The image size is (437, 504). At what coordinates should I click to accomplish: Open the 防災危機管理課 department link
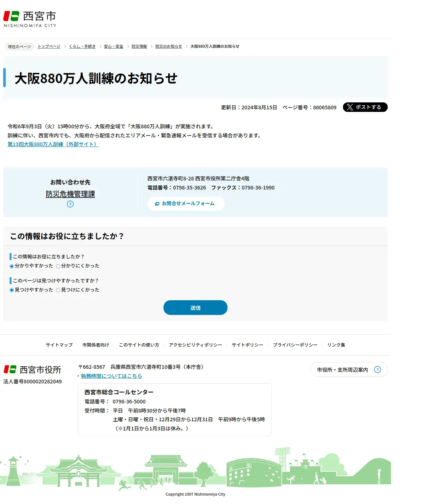coord(70,194)
